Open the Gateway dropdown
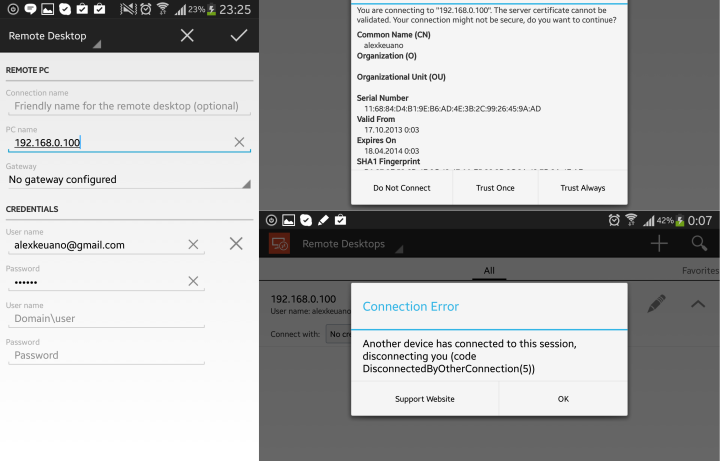Screen dimensions: 720x461 tap(129, 180)
